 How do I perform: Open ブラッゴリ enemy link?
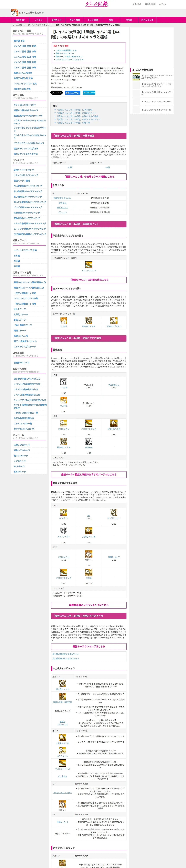tap(62, 212)
